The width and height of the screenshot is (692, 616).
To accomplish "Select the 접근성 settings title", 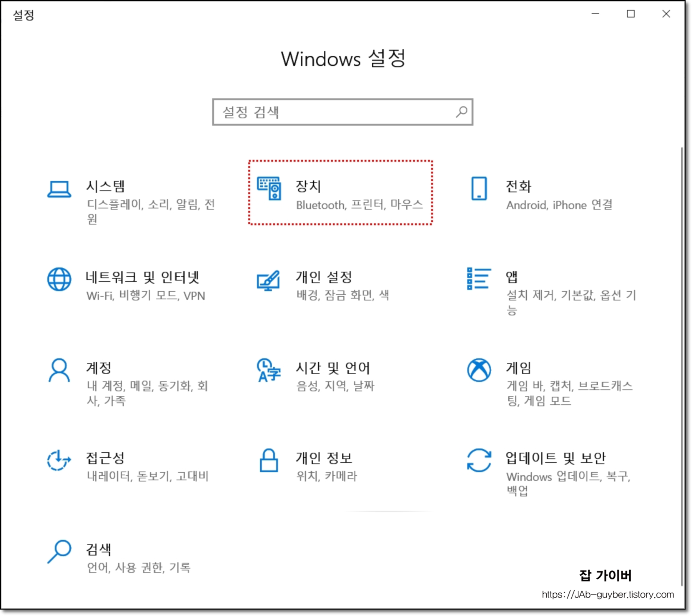I will pos(106,458).
